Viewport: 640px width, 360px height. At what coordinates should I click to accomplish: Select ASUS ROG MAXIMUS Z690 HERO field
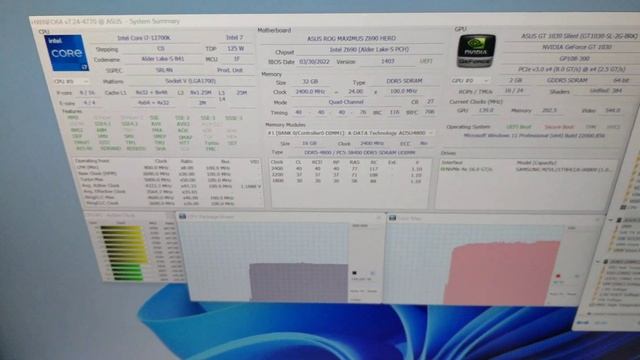point(351,38)
